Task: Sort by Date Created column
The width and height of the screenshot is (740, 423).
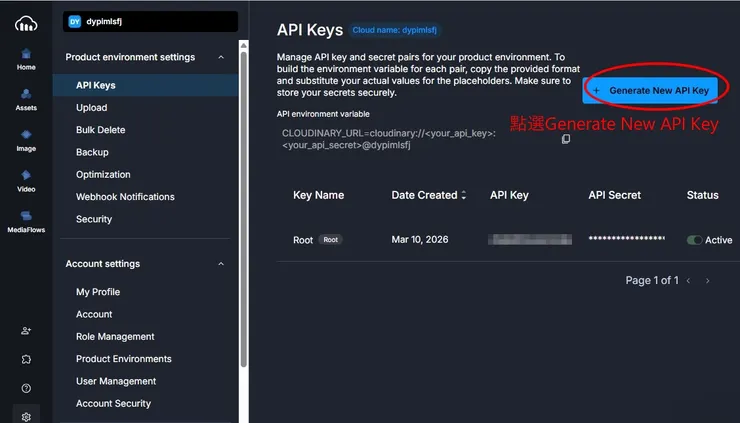Action: pyautogui.click(x=463, y=195)
